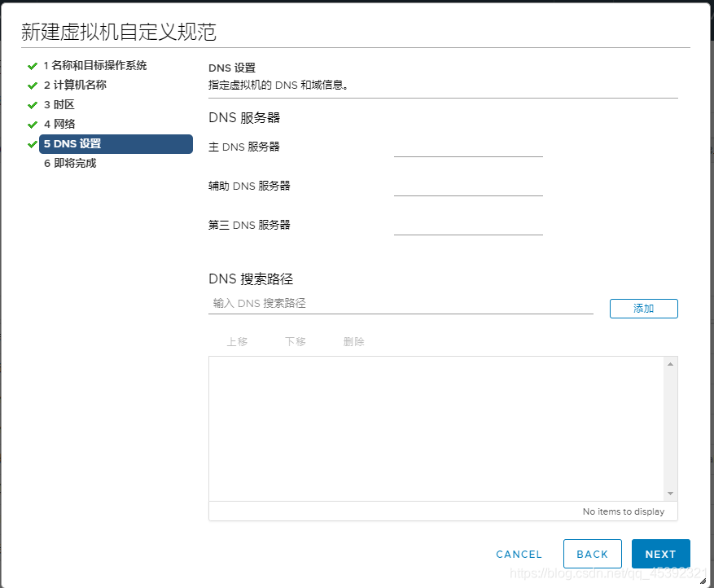Click the 下移 button
714x588 pixels.
[x=296, y=342]
